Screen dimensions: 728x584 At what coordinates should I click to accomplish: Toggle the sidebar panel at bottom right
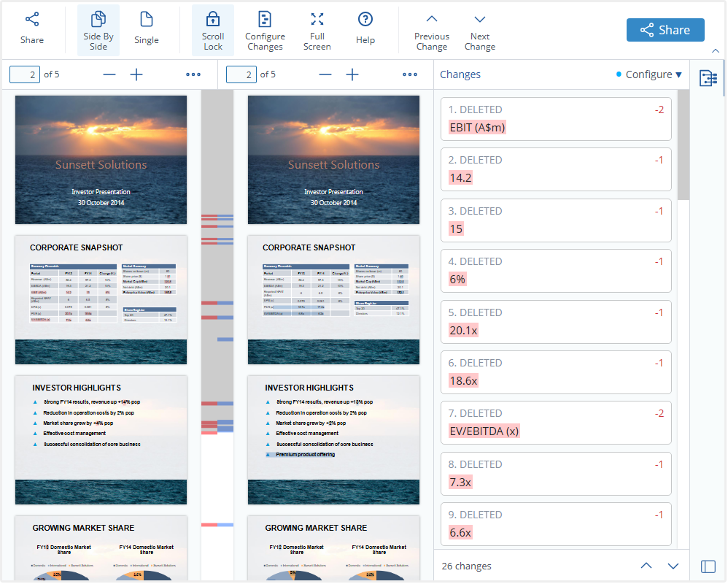tap(708, 566)
